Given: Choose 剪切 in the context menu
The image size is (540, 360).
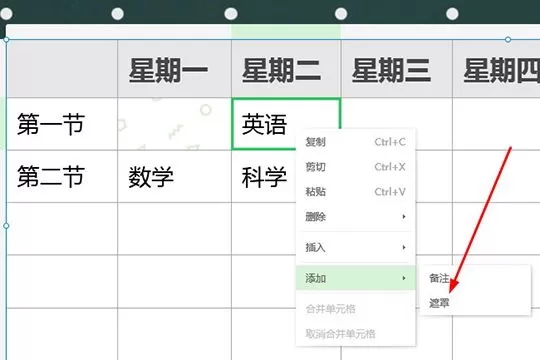Looking at the screenshot, I should tap(356, 167).
